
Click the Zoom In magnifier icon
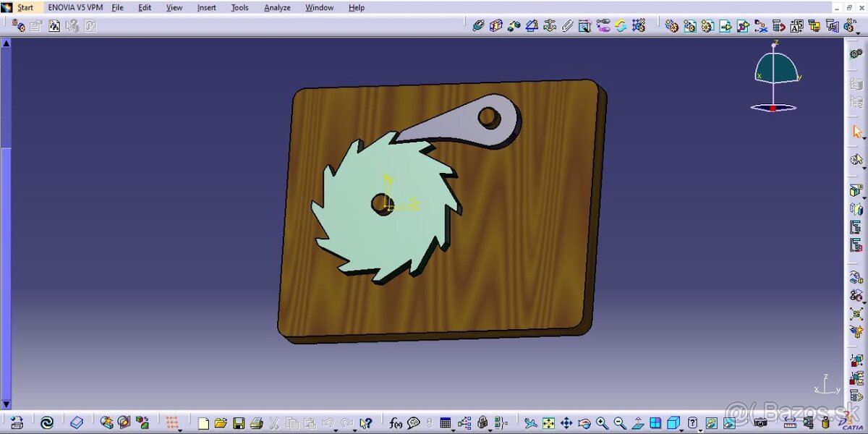tap(602, 423)
